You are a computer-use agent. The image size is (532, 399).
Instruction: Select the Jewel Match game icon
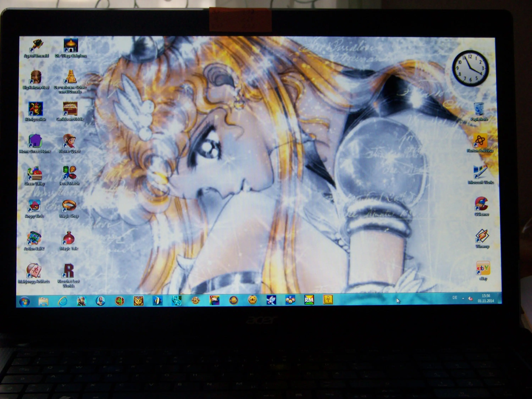(69, 173)
